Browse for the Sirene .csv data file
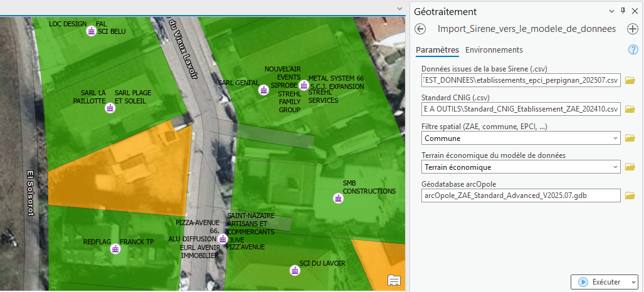The width and height of the screenshot is (644, 292). click(x=630, y=80)
